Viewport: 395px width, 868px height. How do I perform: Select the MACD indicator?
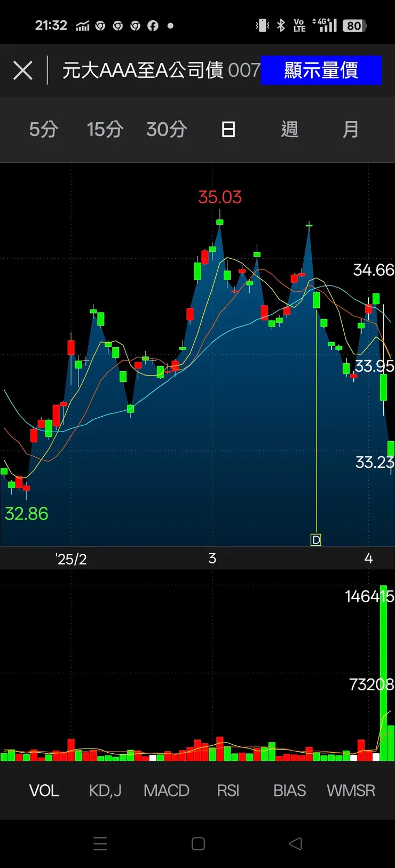point(167,790)
